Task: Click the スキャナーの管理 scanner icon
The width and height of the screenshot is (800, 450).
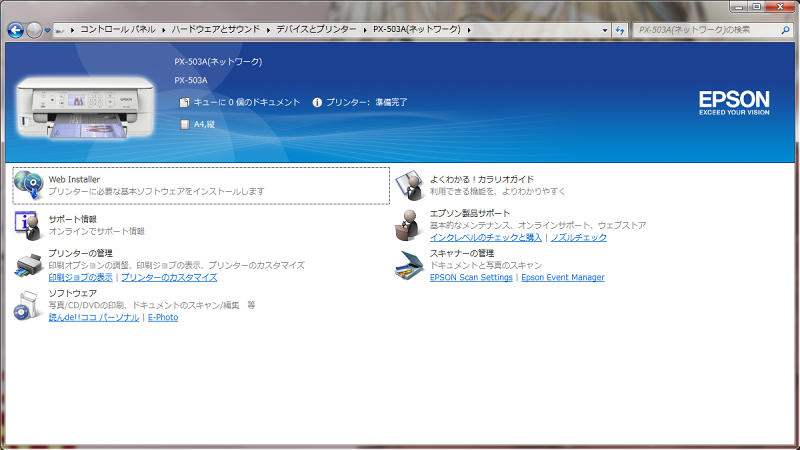Action: 410,265
